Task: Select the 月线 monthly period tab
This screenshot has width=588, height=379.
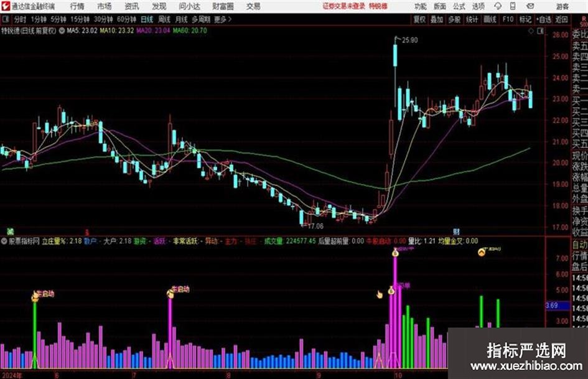Action: tap(181, 19)
